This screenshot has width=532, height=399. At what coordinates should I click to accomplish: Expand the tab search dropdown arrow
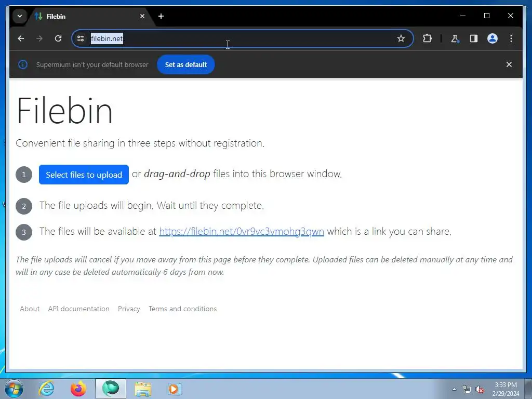tap(20, 16)
